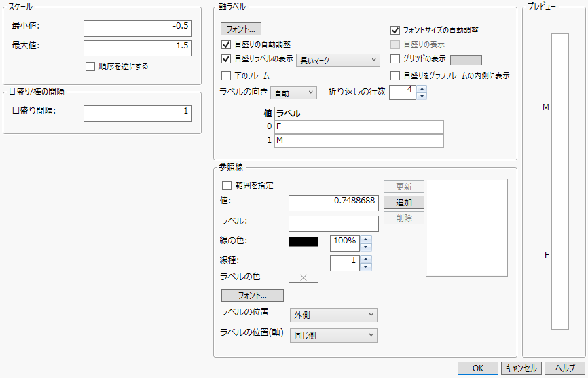Image resolution: width=588 pixels, height=378 pixels.
Task: Open the 長いマーク tick mark dropdown
Action: point(338,60)
